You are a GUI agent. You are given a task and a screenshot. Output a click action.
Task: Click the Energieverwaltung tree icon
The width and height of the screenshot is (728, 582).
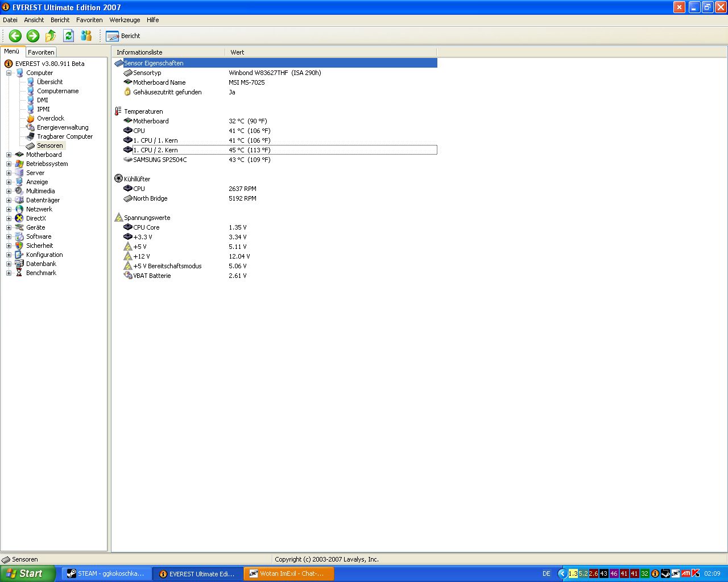tap(31, 127)
